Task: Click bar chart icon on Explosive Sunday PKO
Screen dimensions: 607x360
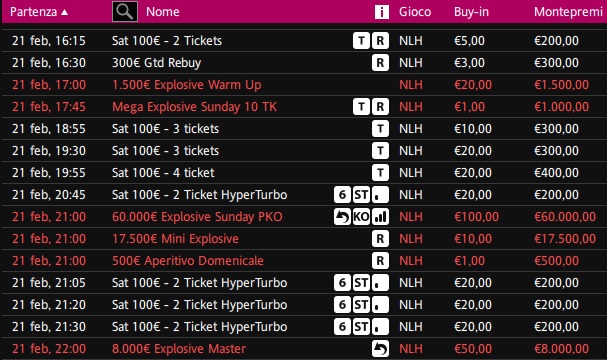Action: [x=380, y=217]
